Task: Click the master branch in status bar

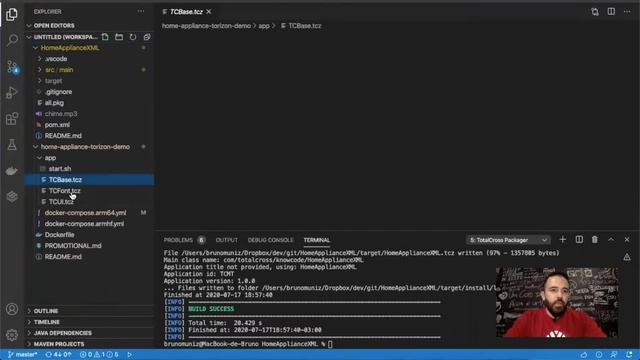Action: [x=23, y=355]
